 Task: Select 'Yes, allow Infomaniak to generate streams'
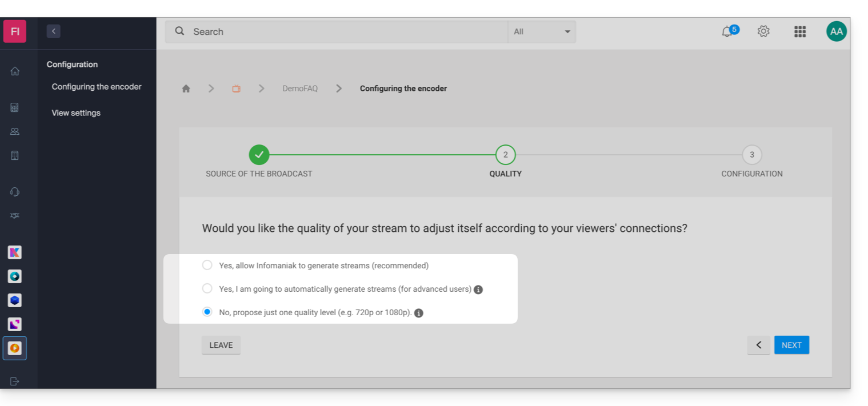click(207, 265)
